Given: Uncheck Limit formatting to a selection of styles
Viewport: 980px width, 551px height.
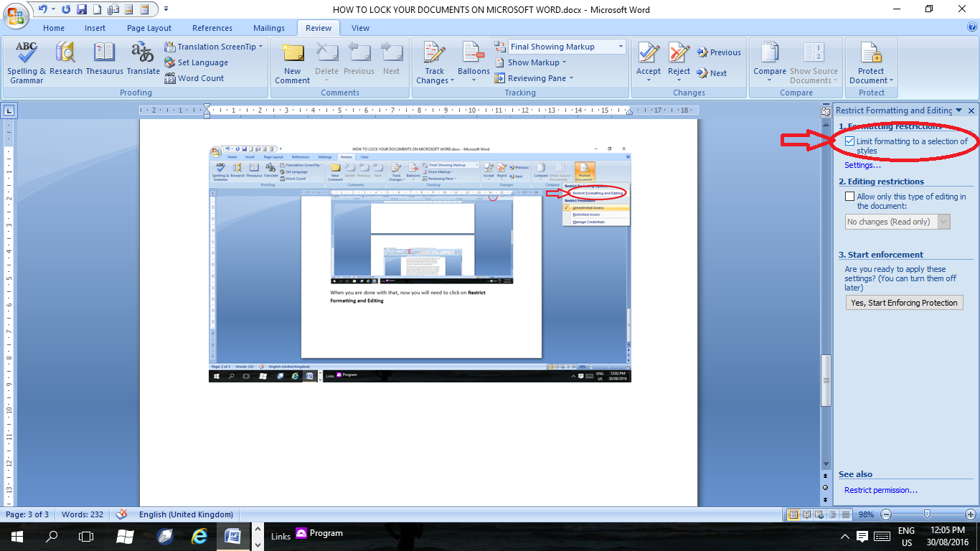Looking at the screenshot, I should [x=850, y=141].
